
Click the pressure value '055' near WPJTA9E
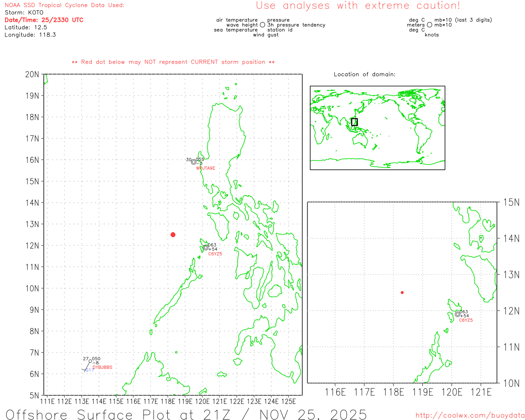click(200, 160)
